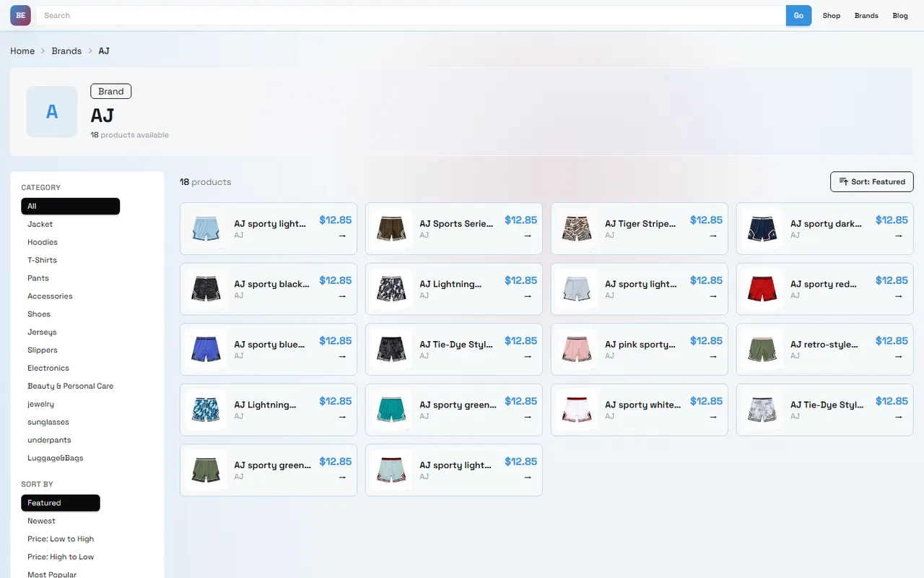Image resolution: width=924 pixels, height=578 pixels.
Task: Click the Go search button
Action: tap(798, 15)
